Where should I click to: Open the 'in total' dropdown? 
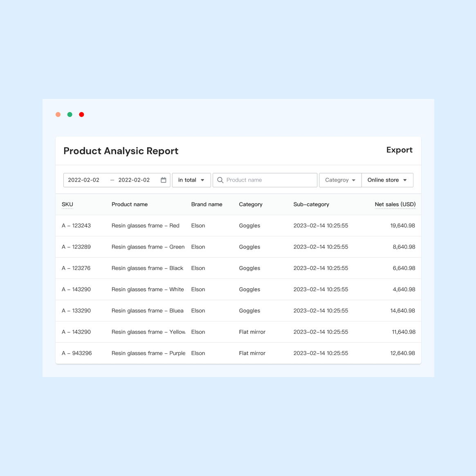191,180
